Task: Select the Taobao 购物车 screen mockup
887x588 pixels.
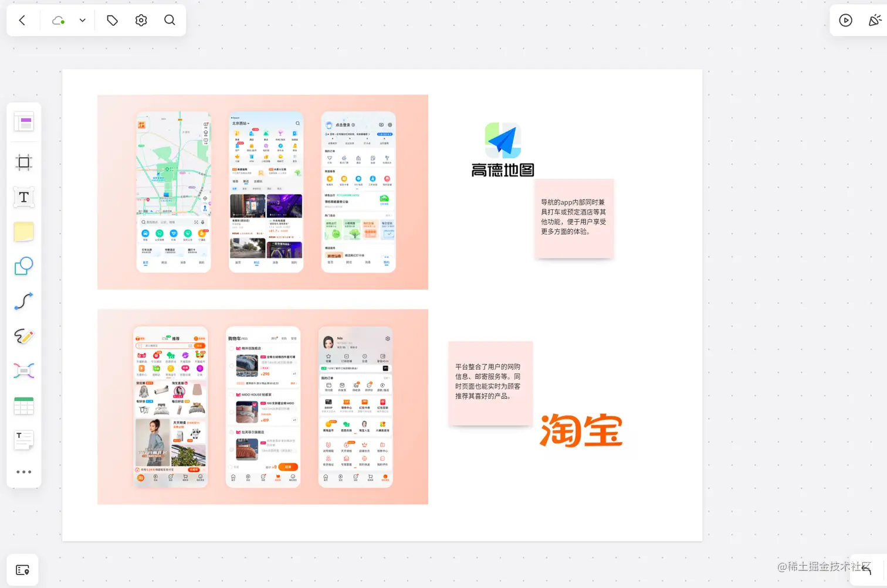Action: (x=263, y=407)
